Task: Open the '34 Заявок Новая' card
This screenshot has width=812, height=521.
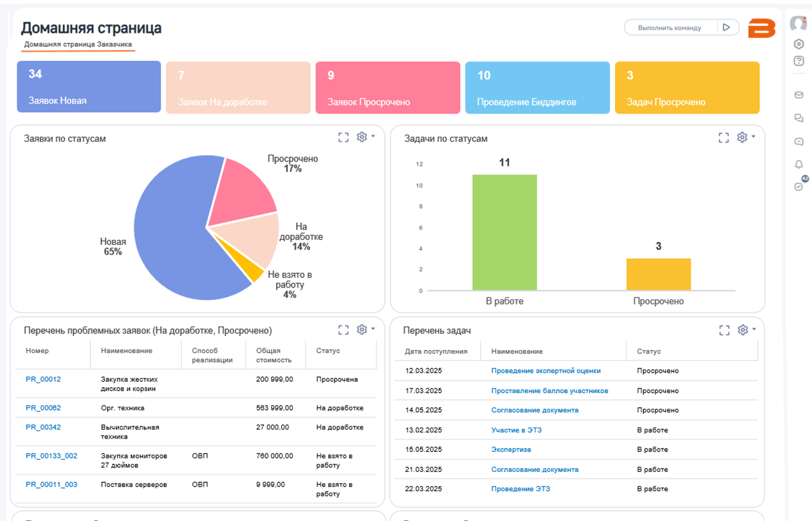Action: (89, 87)
